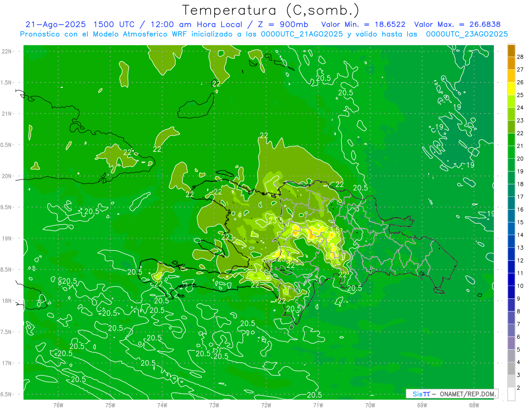Click the latitude axis label "17N"

(7, 363)
